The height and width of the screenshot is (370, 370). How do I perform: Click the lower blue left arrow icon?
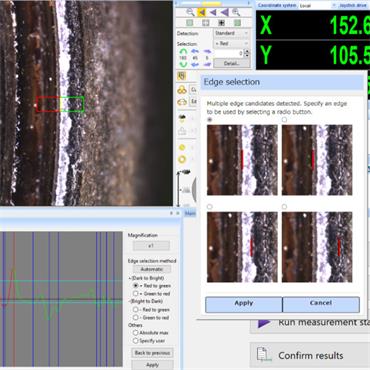pos(195,64)
